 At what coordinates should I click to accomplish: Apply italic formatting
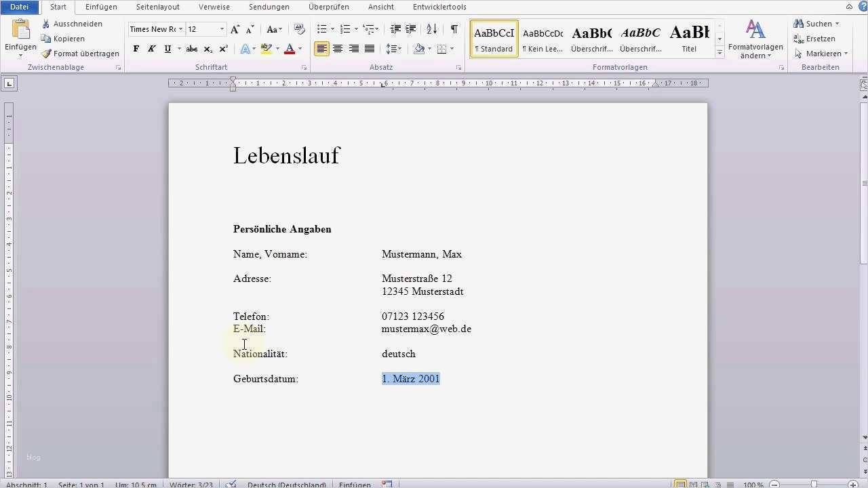[x=151, y=49]
